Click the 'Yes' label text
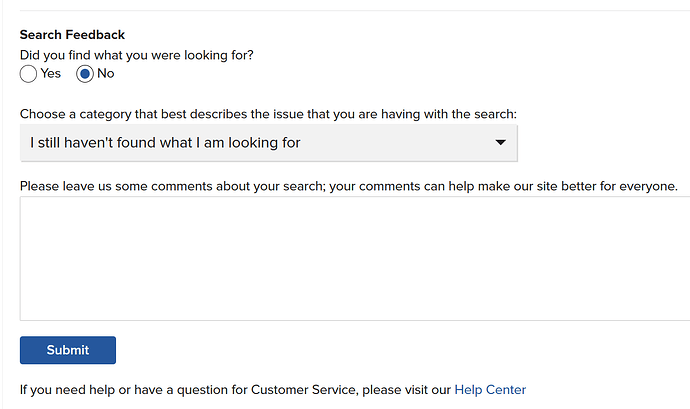Viewport: 690px width, 409px height. point(51,74)
